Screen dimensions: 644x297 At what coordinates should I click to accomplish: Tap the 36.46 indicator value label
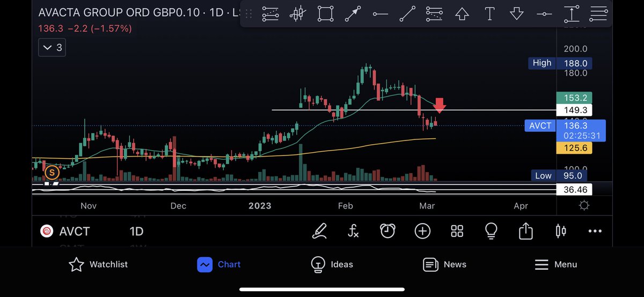pos(575,190)
